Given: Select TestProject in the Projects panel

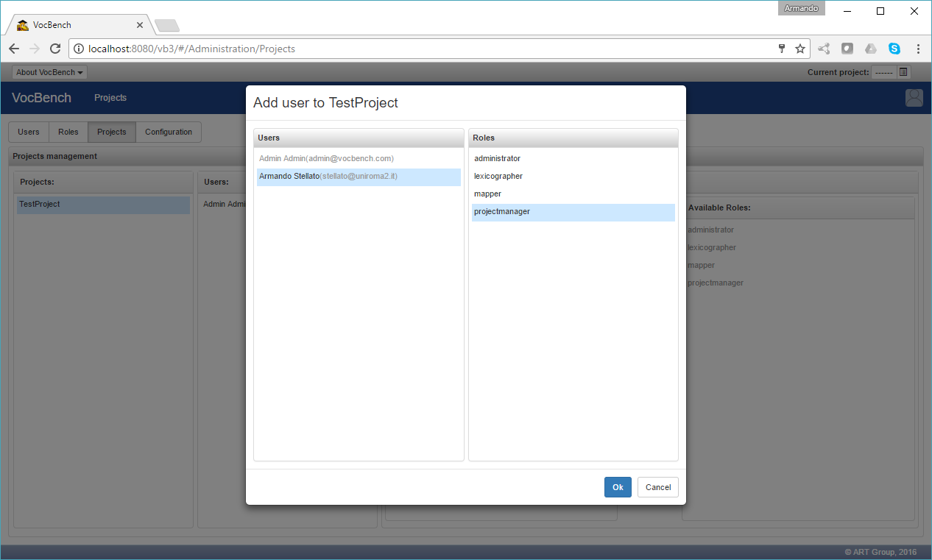Looking at the screenshot, I should pyautogui.click(x=103, y=205).
